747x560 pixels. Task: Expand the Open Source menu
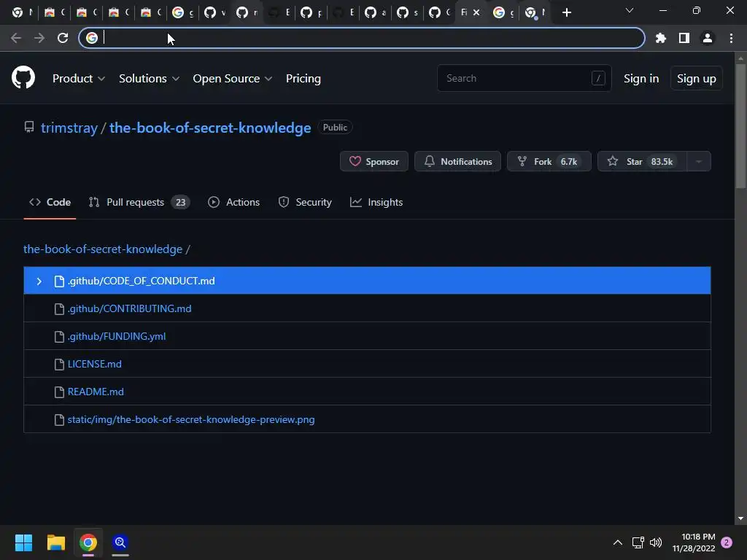click(233, 79)
